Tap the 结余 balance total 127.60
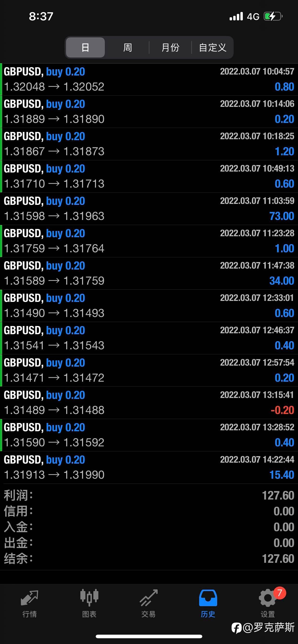 pos(278,559)
